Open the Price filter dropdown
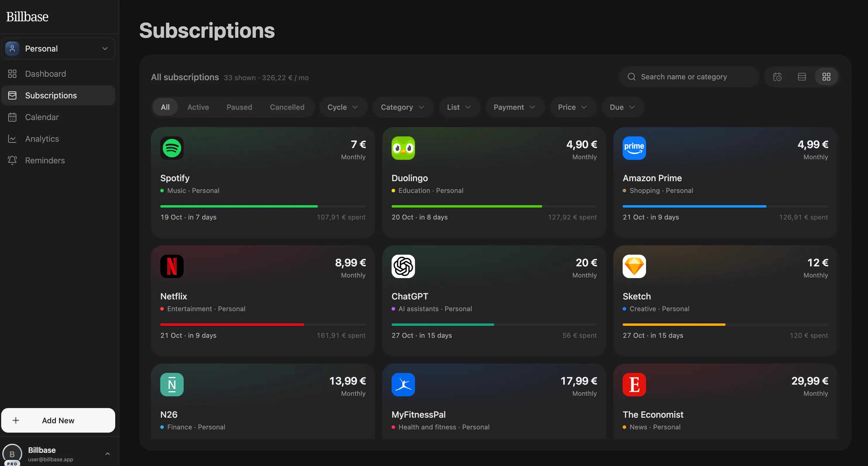 tap(573, 107)
